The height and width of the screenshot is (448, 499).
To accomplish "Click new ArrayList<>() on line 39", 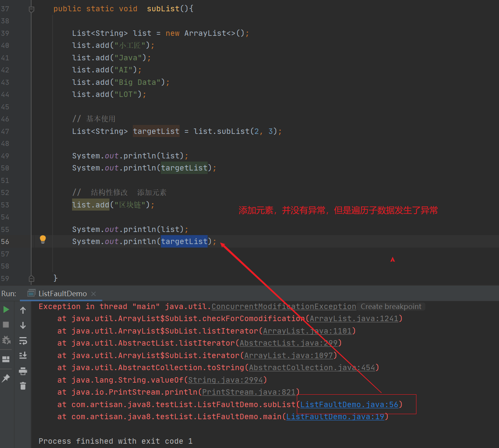I will [x=205, y=33].
